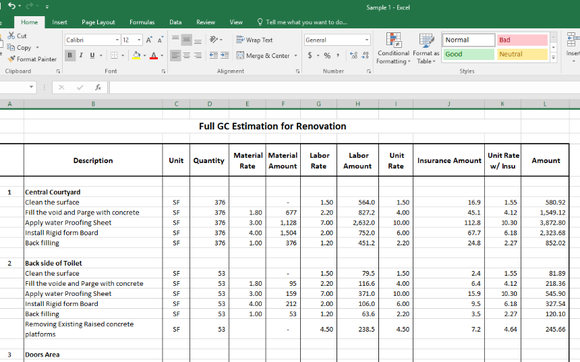Apply Percent Style format

point(327,55)
